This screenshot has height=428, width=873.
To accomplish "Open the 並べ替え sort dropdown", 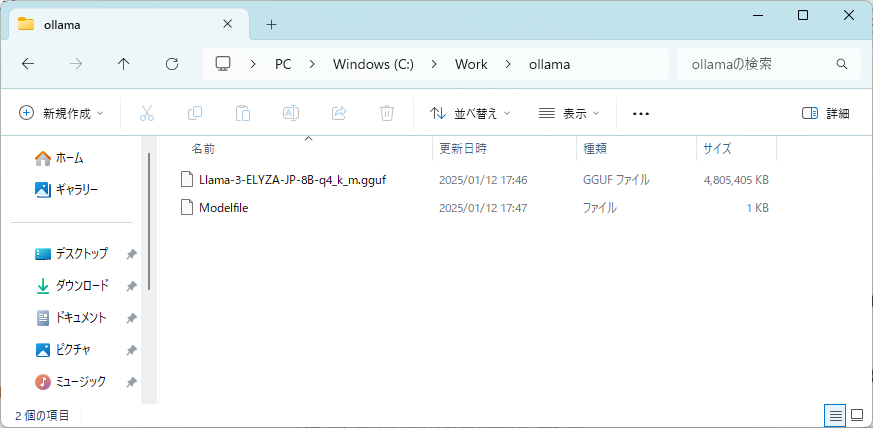I will (470, 114).
